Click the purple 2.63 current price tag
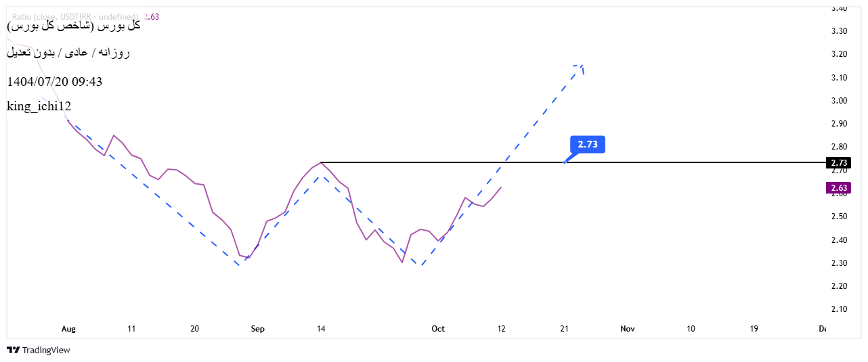868x362 pixels. [838, 188]
